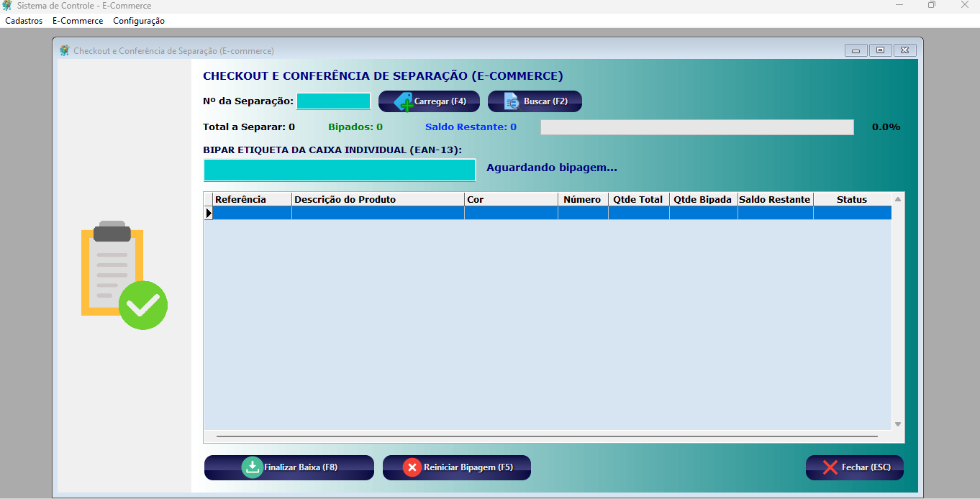Restore the Sistema de Controle main window

pos(932,6)
